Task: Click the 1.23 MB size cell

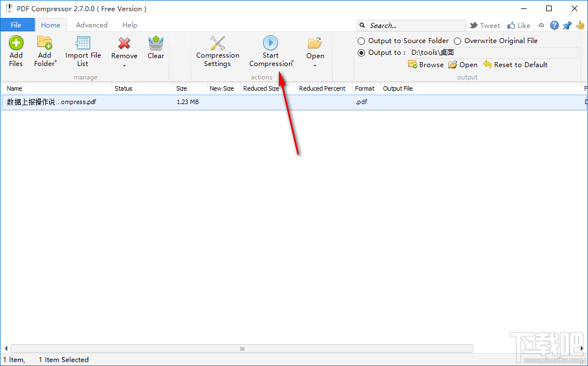Action: coord(188,102)
